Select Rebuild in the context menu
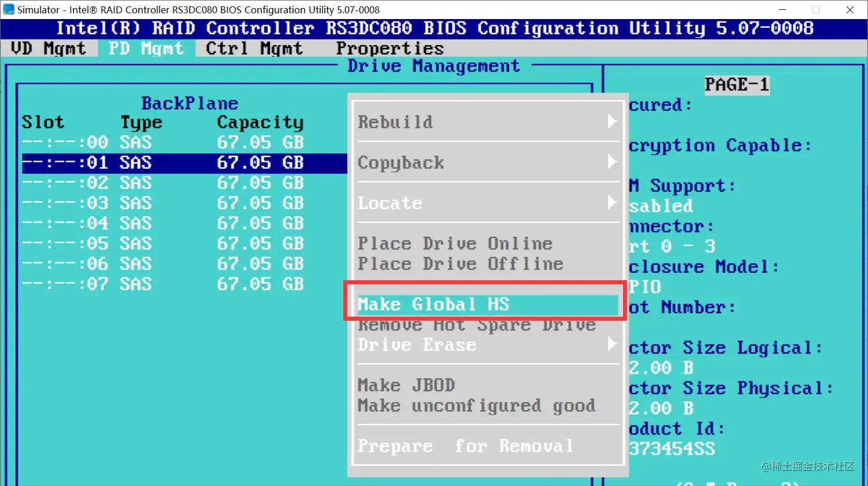This screenshot has height=486, width=868. point(395,122)
